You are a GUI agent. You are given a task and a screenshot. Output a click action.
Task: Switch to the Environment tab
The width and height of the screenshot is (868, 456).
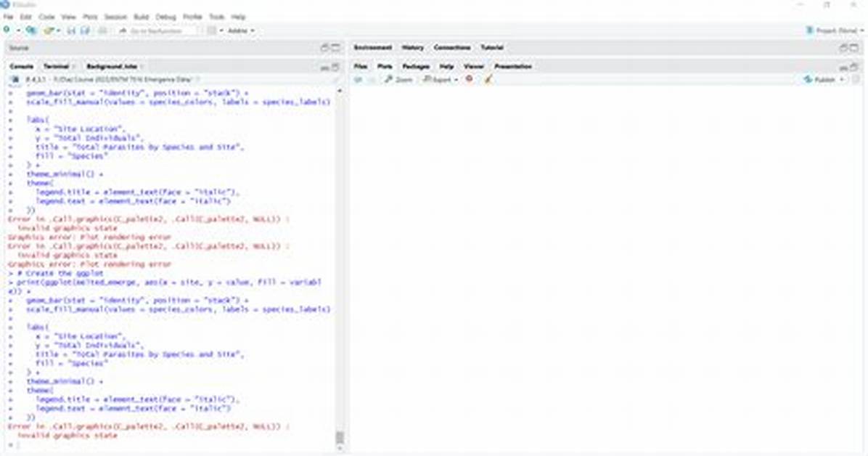coord(372,48)
